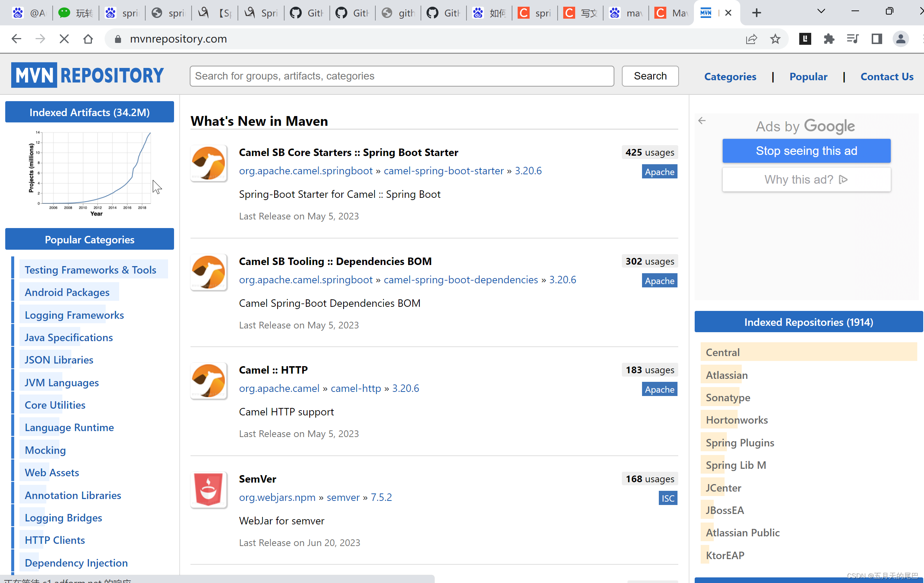This screenshot has height=583, width=924.
Task: Open media control playlist icon
Action: click(853, 39)
